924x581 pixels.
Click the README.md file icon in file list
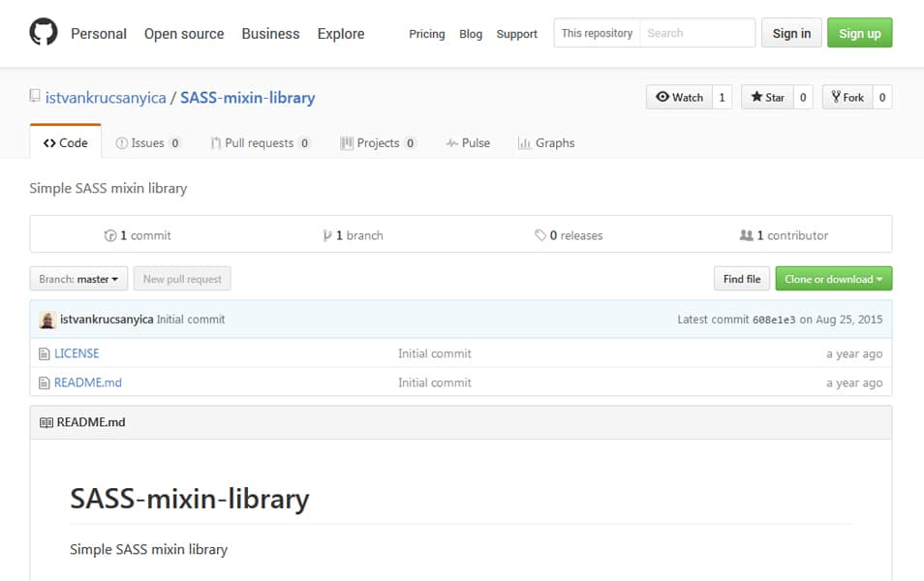45,383
